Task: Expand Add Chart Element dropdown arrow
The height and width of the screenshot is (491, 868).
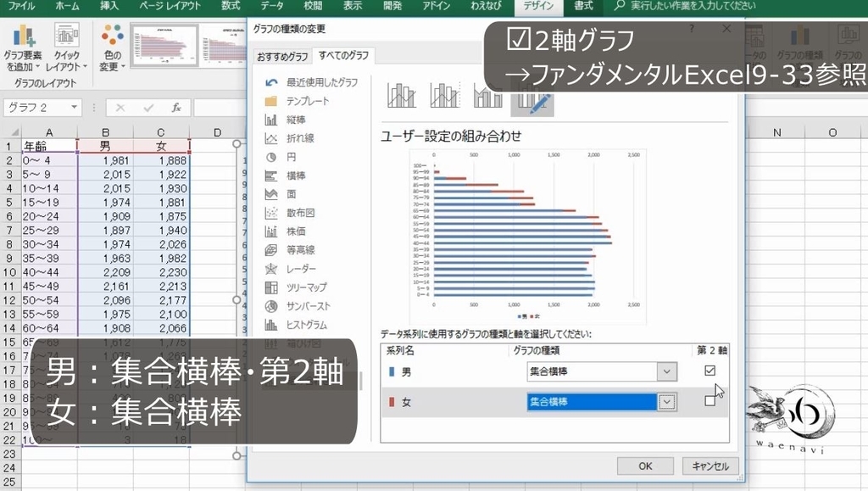Action: [37, 67]
